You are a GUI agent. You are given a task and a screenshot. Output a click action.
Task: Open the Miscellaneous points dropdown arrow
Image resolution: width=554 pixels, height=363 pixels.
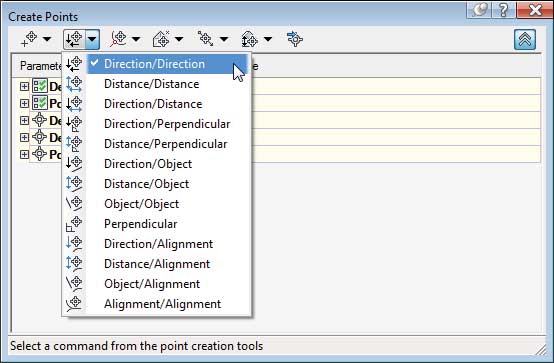[47, 39]
